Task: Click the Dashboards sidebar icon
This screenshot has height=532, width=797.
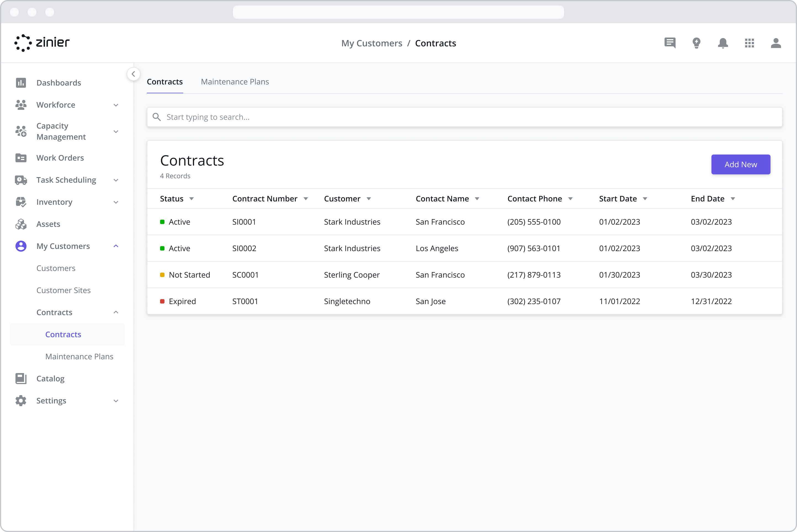Action: (x=21, y=83)
